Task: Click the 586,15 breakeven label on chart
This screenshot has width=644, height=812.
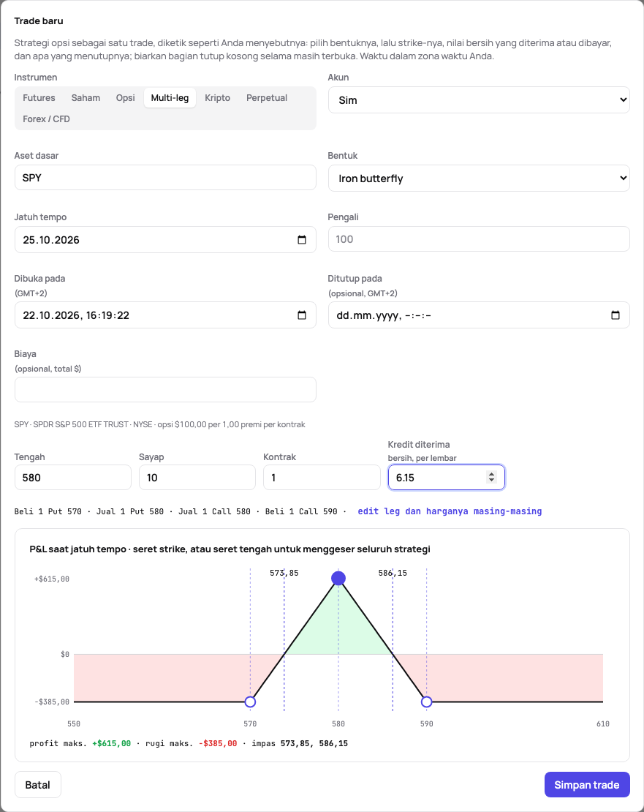Action: coord(393,573)
